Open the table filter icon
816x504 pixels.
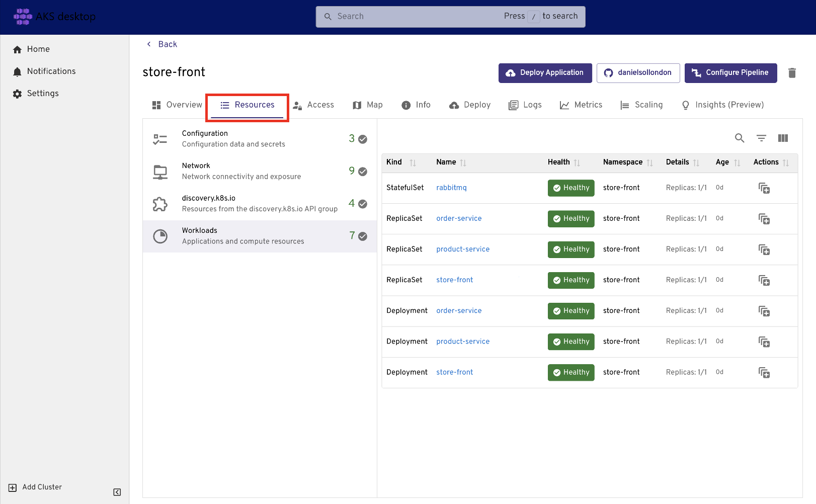tap(761, 138)
